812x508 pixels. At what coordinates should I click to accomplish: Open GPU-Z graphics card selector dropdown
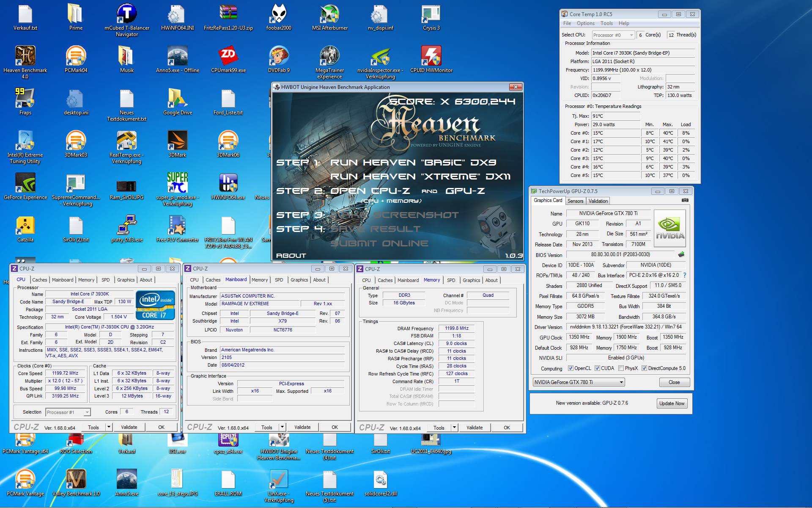coord(579,382)
